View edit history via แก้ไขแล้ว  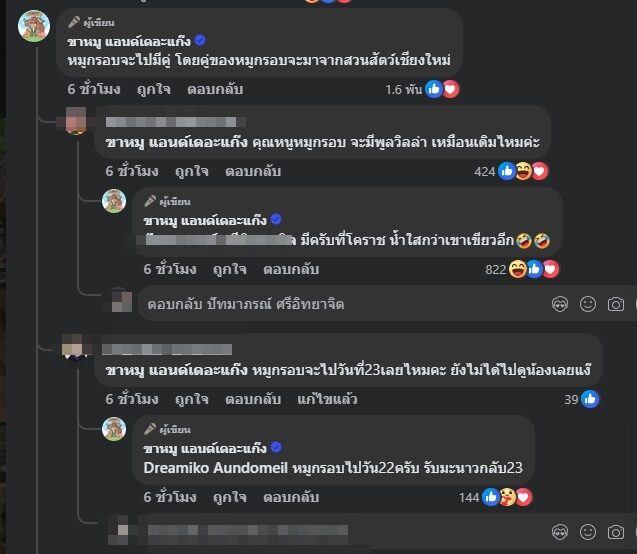pos(327,399)
